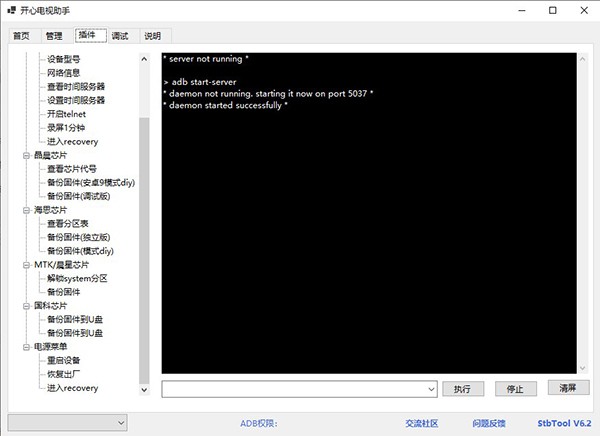Select 开启telnet in the tree
Screen dimensions: 600x436
[x=66, y=114]
